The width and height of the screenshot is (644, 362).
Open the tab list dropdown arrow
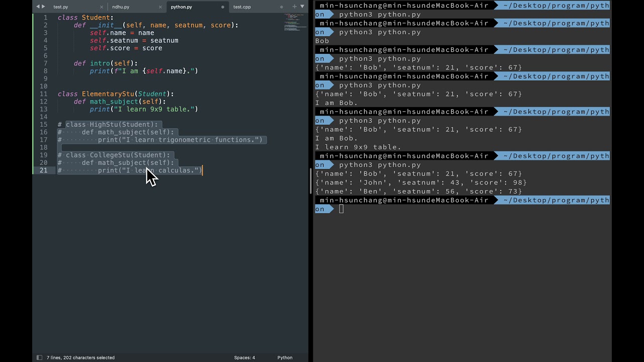(x=302, y=7)
